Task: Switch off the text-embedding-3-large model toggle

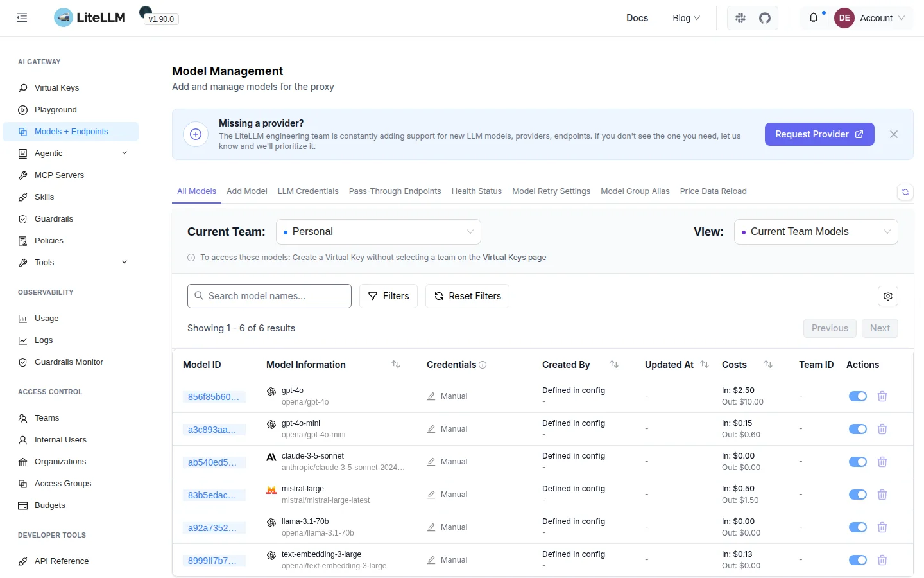Action: pyautogui.click(x=858, y=560)
